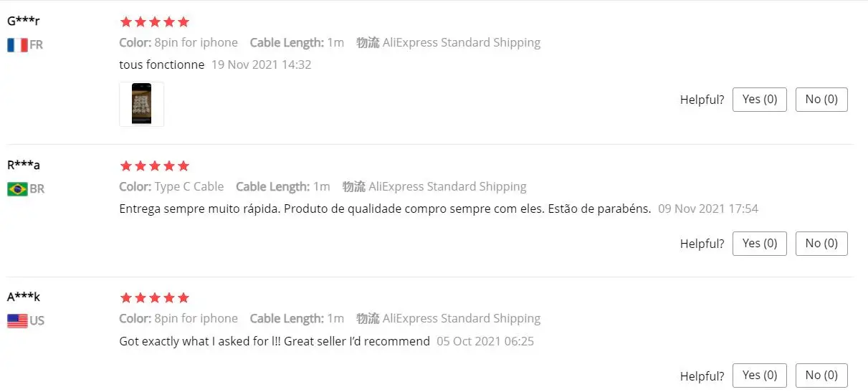Click No on the US review
868x392 pixels.
(821, 376)
